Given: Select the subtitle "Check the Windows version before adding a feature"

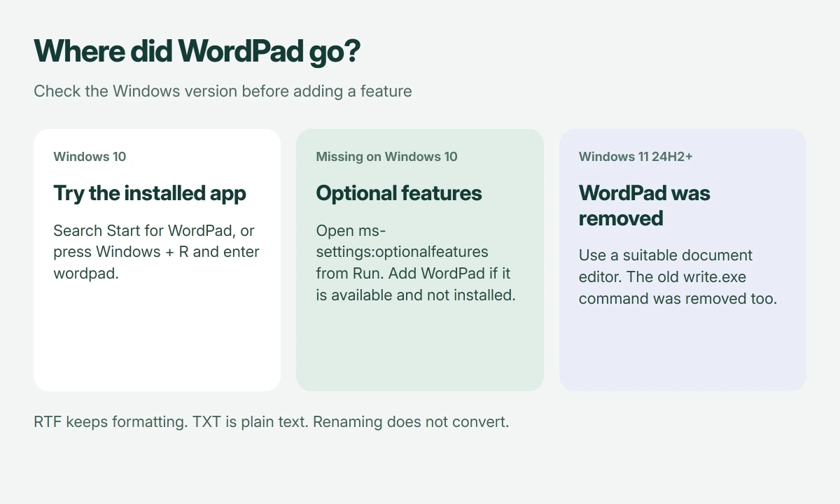Looking at the screenshot, I should (x=223, y=91).
